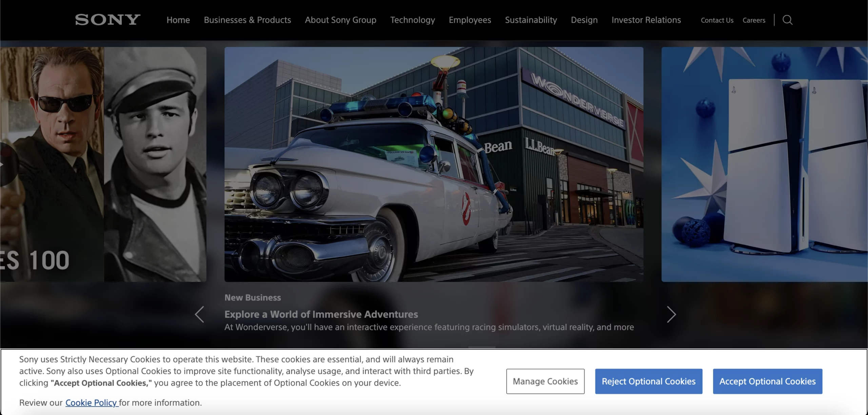Open 'Explore a World of Immersive Adventures' headline
This screenshot has width=868, height=415.
tap(321, 314)
